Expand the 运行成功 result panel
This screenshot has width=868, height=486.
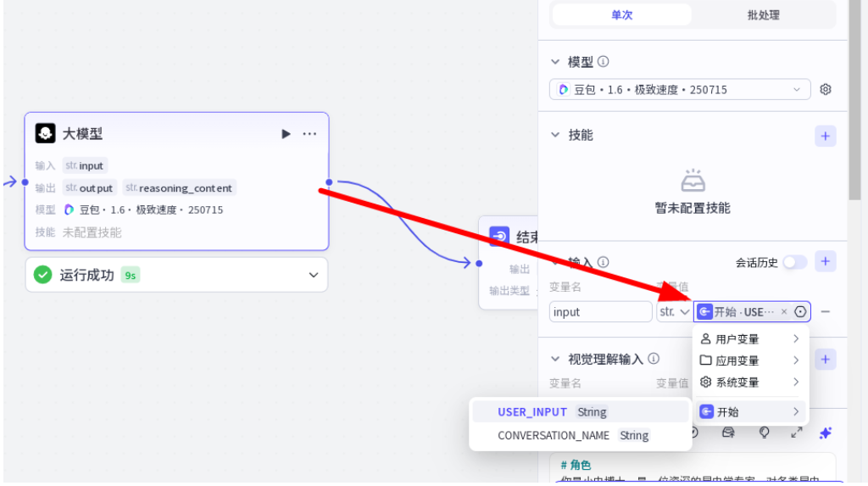313,275
